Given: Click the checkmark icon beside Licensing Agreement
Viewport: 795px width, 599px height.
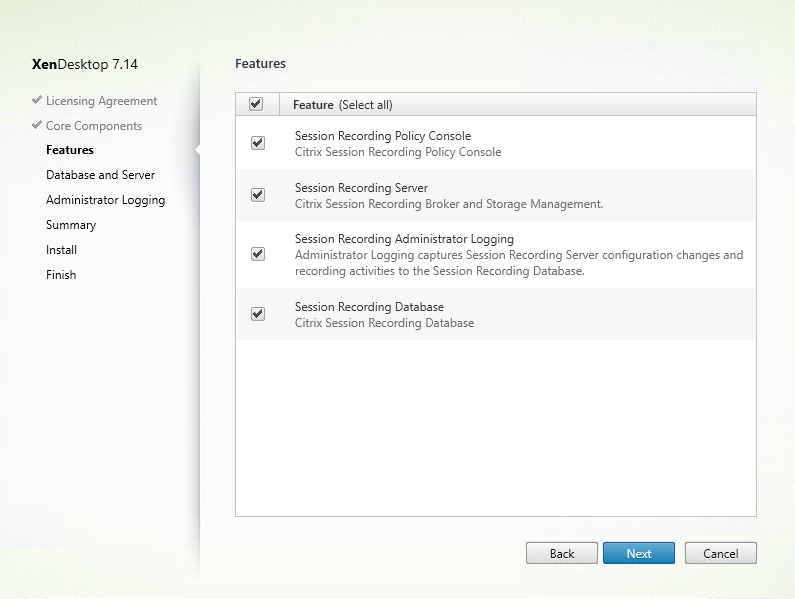Looking at the screenshot, I should point(37,101).
